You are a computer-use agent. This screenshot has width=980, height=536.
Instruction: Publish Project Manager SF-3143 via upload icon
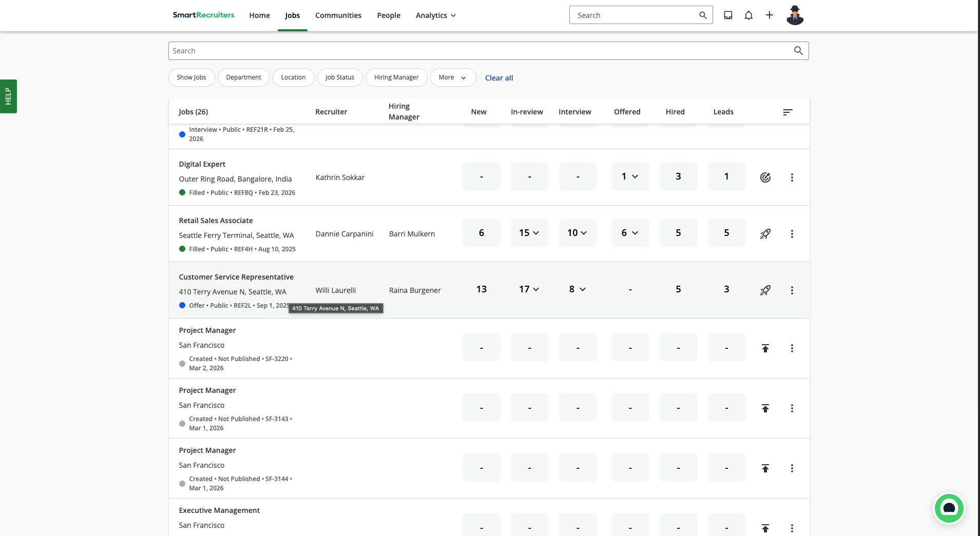(x=765, y=408)
